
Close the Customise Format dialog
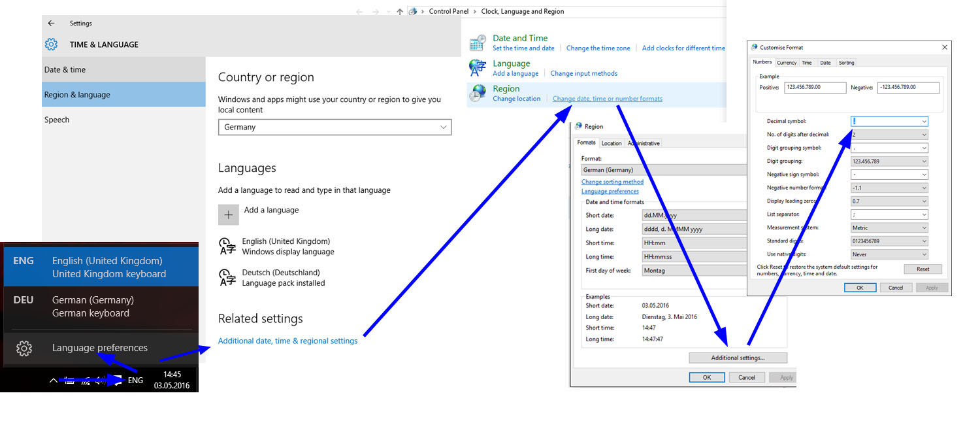944,47
